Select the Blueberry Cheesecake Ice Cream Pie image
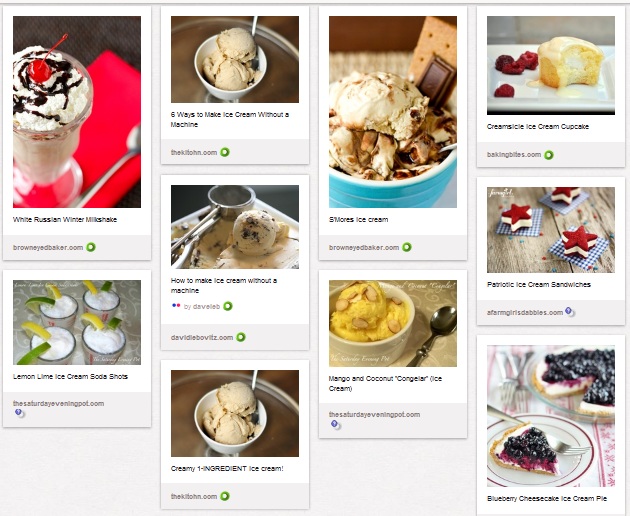 pos(550,416)
